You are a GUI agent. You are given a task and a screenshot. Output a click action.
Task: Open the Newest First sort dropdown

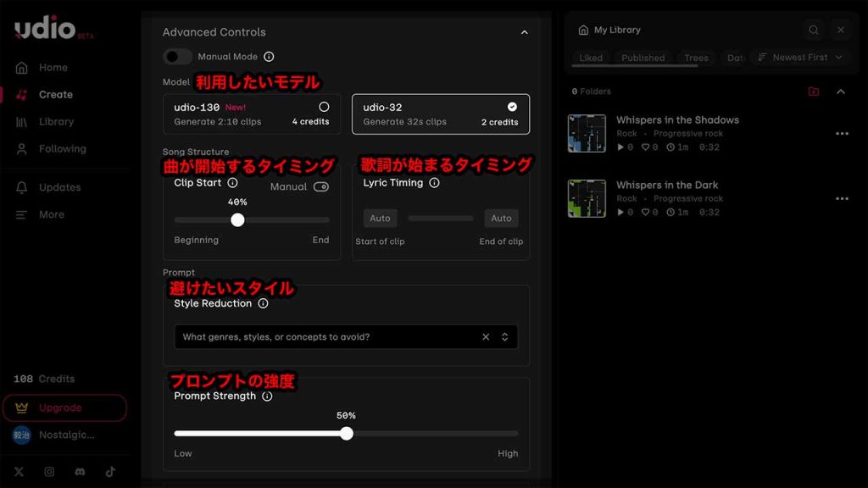(x=800, y=58)
